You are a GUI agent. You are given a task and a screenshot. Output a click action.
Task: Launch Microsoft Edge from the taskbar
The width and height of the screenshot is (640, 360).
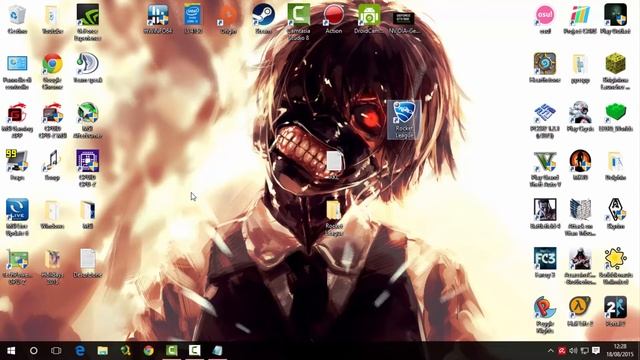pos(80,351)
